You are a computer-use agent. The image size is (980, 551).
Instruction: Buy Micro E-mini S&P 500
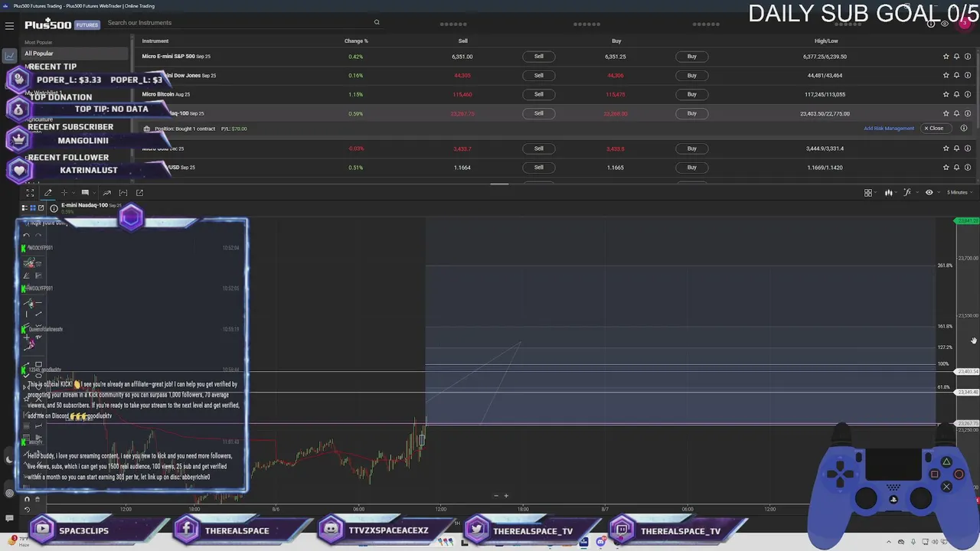tap(691, 56)
